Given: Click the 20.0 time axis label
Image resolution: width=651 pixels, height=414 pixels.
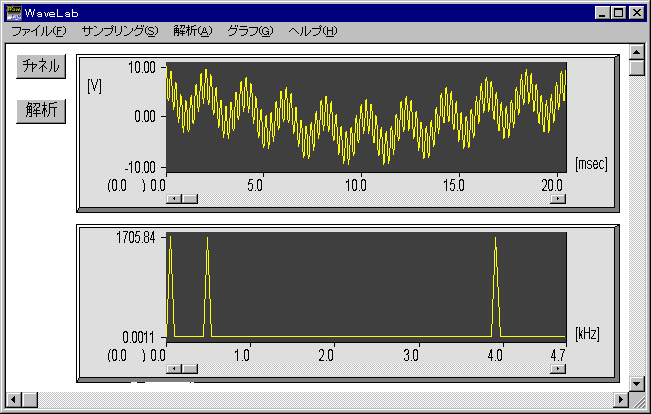Looking at the screenshot, I should 552,186.
